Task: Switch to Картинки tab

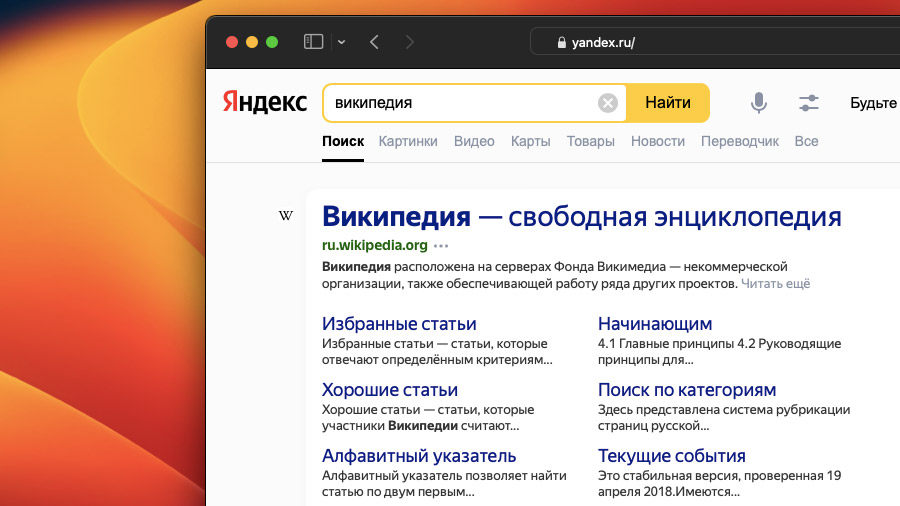Action: (x=408, y=141)
